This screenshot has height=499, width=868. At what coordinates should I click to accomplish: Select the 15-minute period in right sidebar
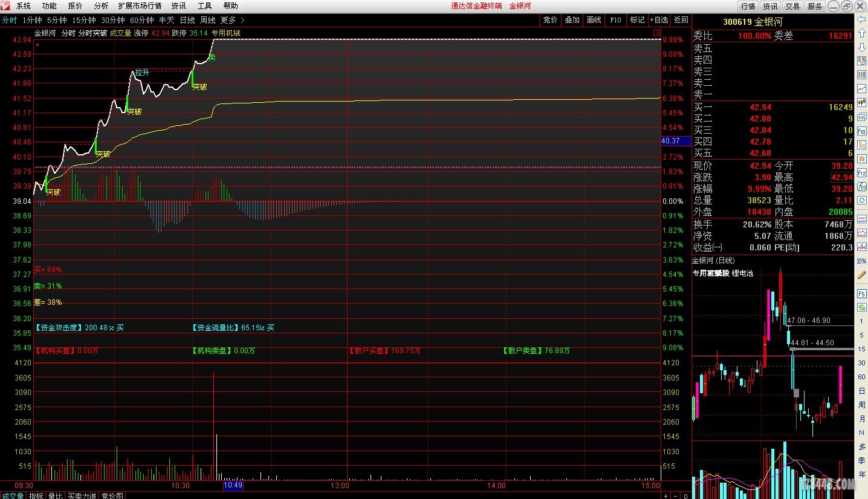pyautogui.click(x=861, y=349)
